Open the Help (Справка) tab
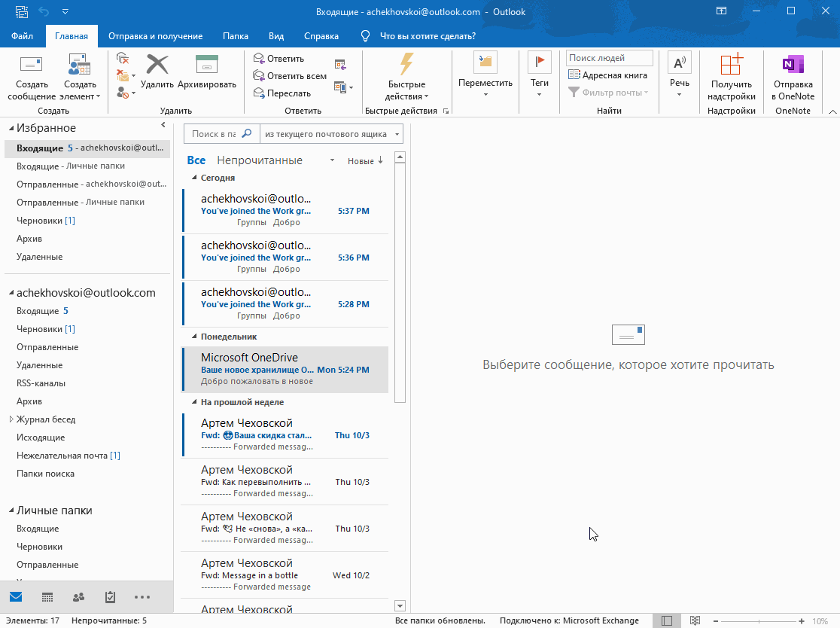 (x=321, y=36)
